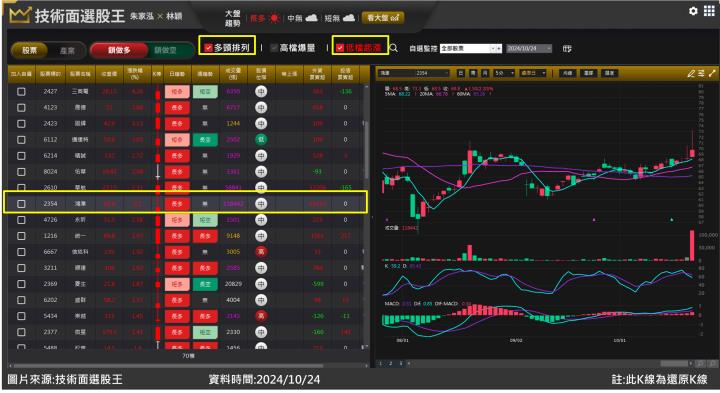
Task: Click the 看大盤 button
Action: [383, 18]
